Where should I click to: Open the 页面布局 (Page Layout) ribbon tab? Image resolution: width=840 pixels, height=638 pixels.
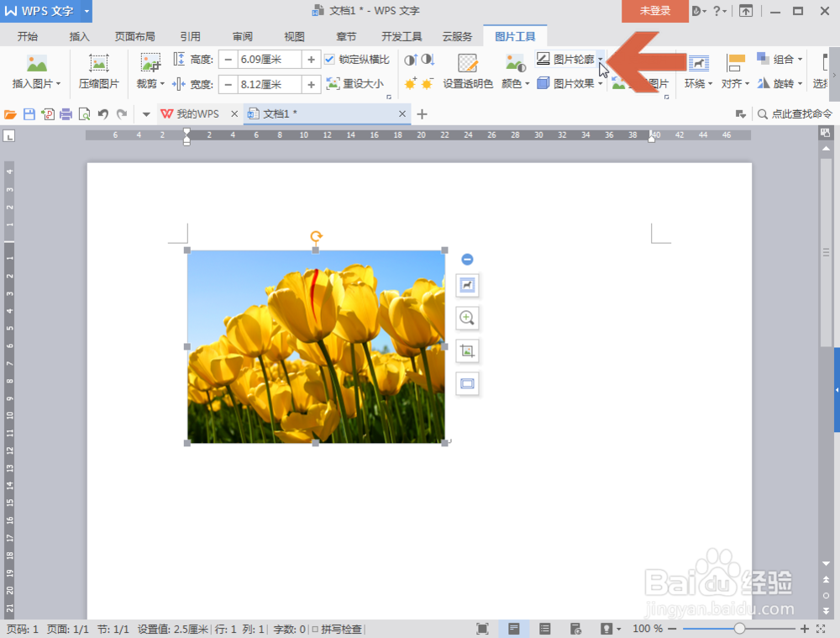point(135,36)
